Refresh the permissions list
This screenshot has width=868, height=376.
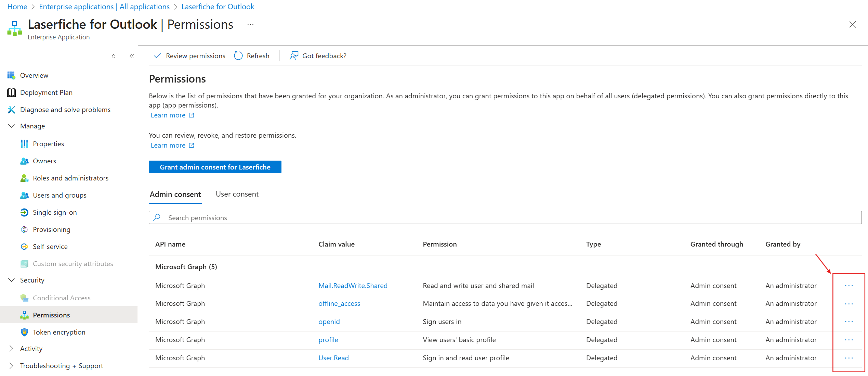click(252, 55)
